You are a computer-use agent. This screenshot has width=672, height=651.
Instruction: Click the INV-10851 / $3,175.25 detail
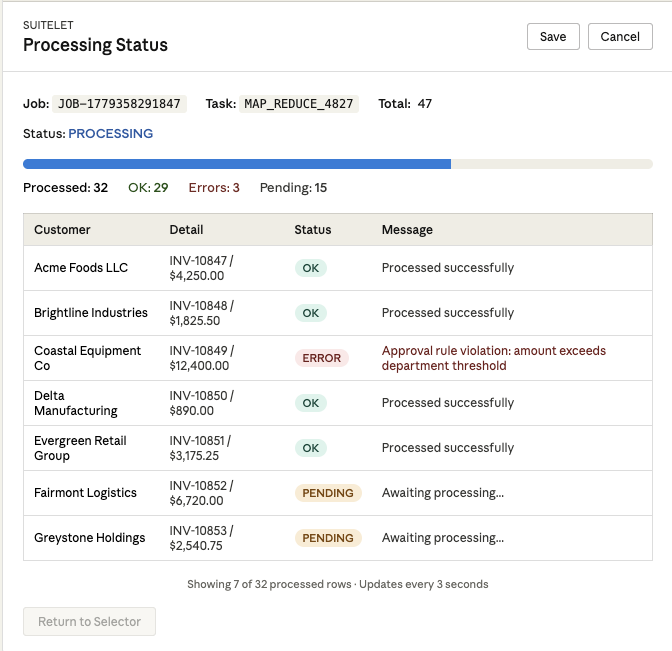tap(200, 448)
